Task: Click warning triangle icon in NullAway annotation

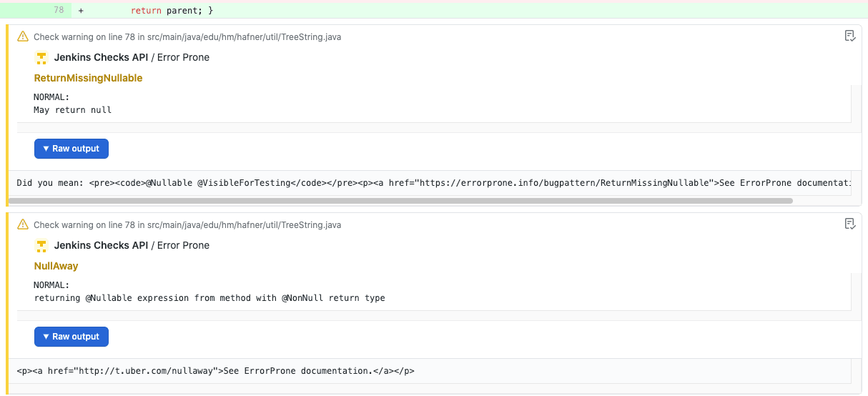Action: [x=23, y=225]
